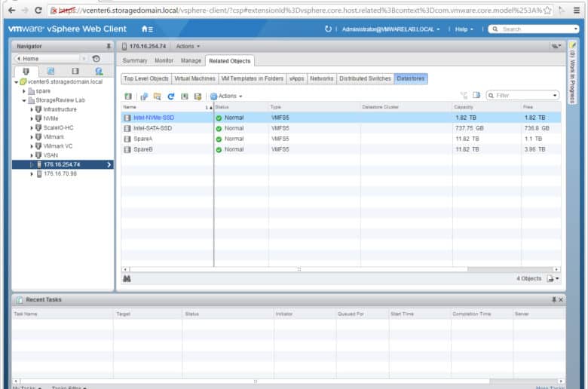Select ScaleIO-HC cluster in tree

[59, 127]
